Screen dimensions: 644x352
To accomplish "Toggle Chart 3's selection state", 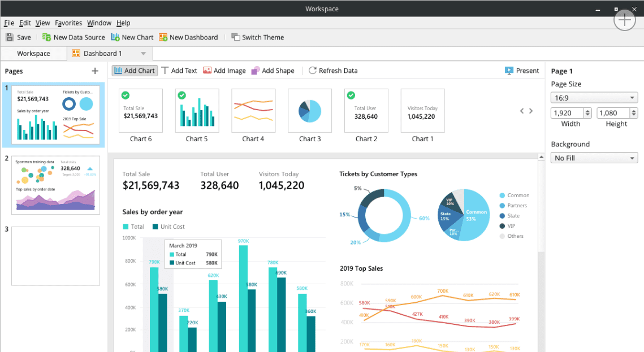I will 295,95.
